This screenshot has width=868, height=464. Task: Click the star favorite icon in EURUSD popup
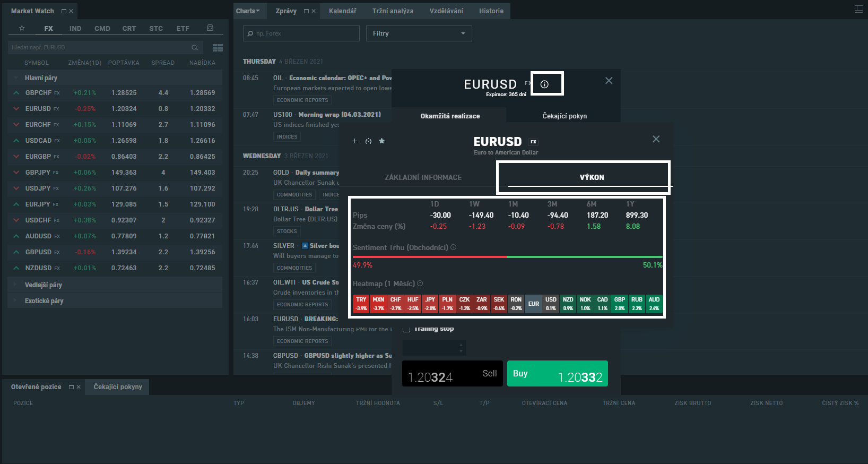(x=381, y=141)
